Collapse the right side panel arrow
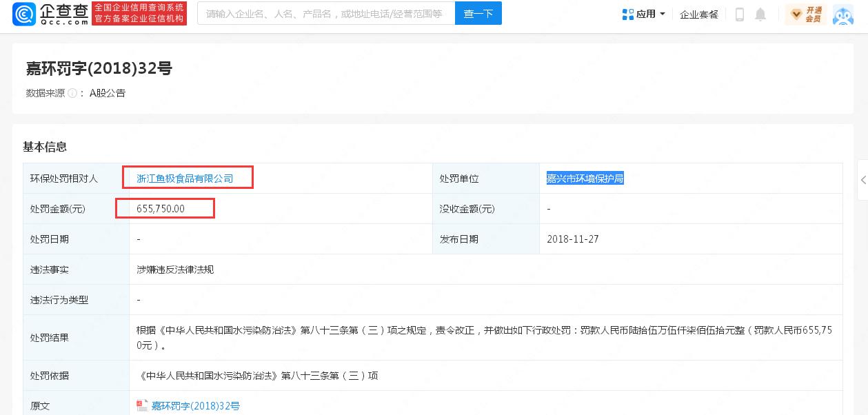Screen dimensions: 868x415 (863, 179)
